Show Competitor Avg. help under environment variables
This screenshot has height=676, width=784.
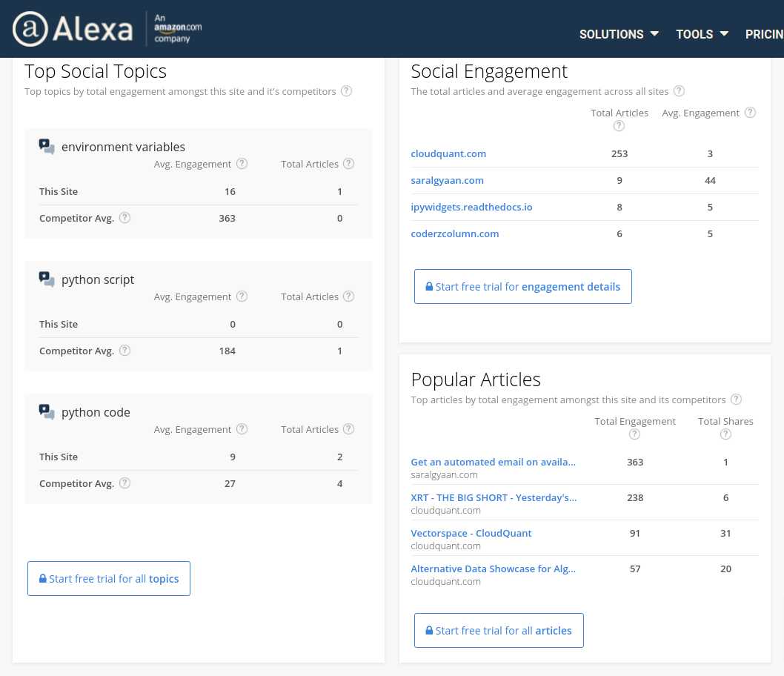coord(125,217)
